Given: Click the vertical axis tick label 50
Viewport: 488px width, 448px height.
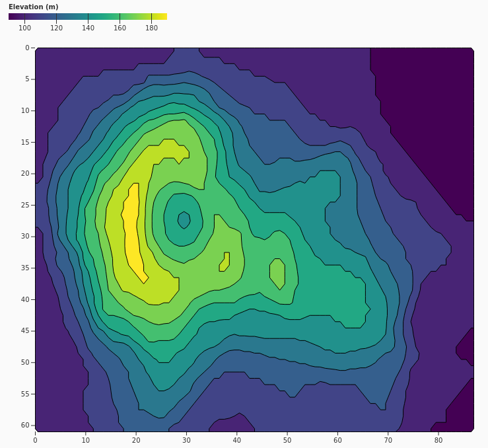Looking at the screenshot, I should click(x=25, y=362).
